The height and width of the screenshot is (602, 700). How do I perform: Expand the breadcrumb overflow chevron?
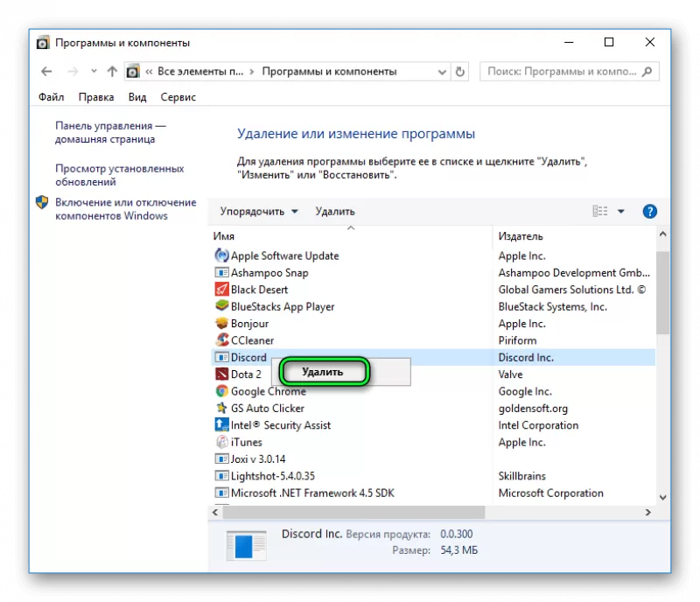(149, 72)
